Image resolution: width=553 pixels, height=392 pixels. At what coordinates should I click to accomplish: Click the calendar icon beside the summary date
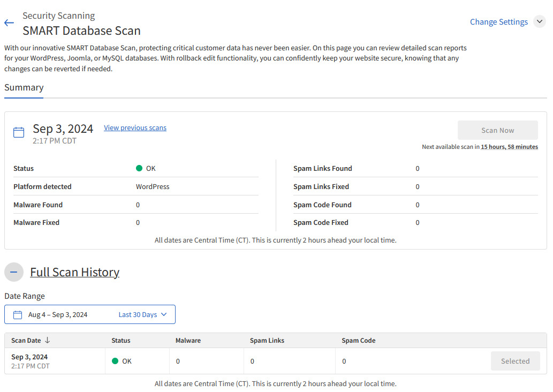click(19, 132)
